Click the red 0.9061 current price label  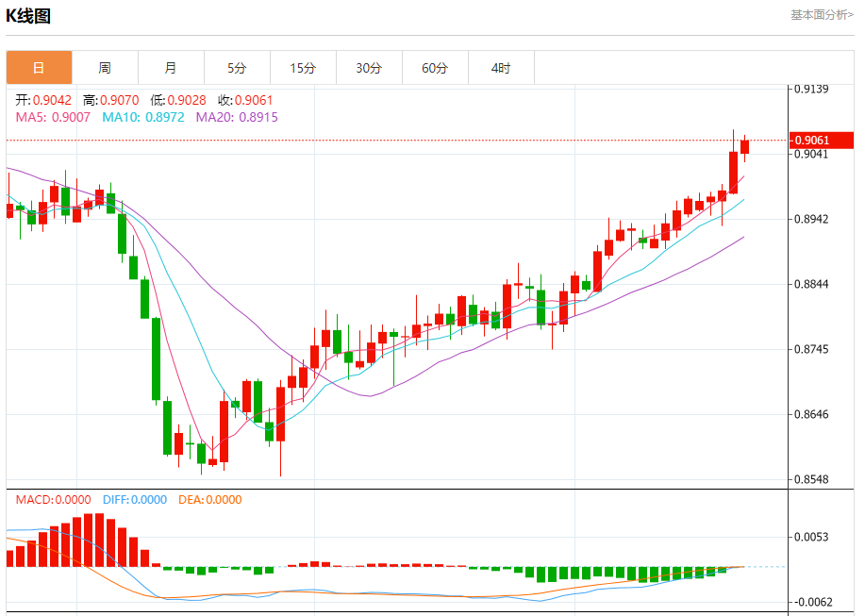point(822,140)
